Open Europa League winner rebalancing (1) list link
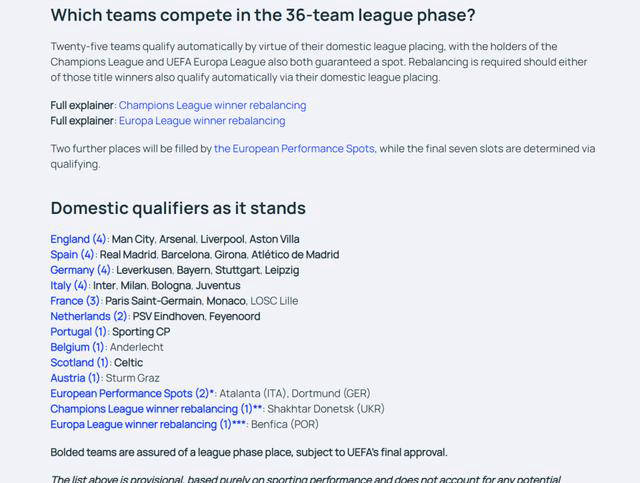This screenshot has height=483, width=640. (148, 425)
